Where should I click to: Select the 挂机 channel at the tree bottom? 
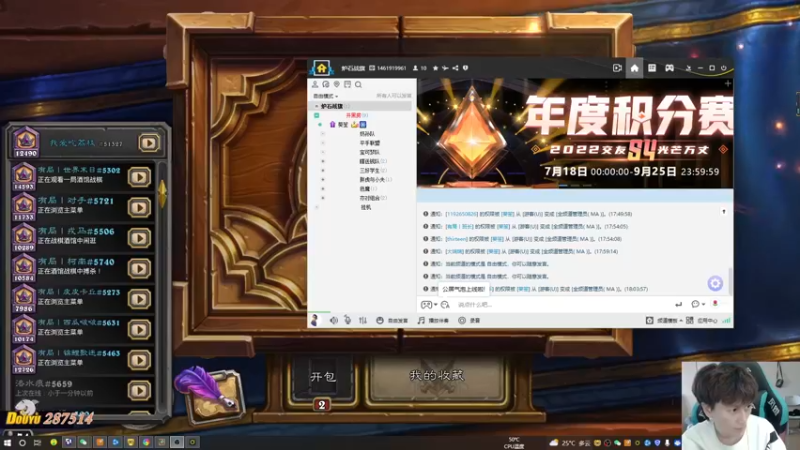[366, 207]
